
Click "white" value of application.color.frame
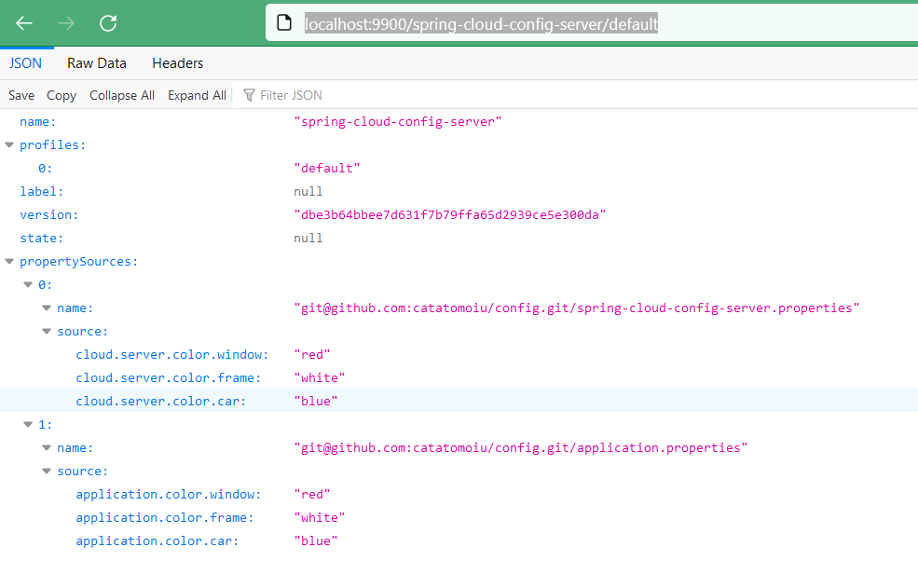click(319, 518)
